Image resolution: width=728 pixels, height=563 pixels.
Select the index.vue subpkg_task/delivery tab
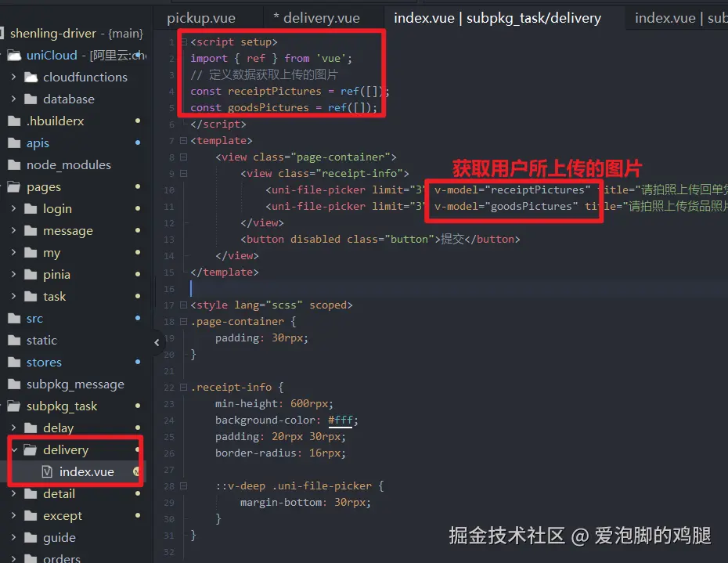(x=497, y=18)
